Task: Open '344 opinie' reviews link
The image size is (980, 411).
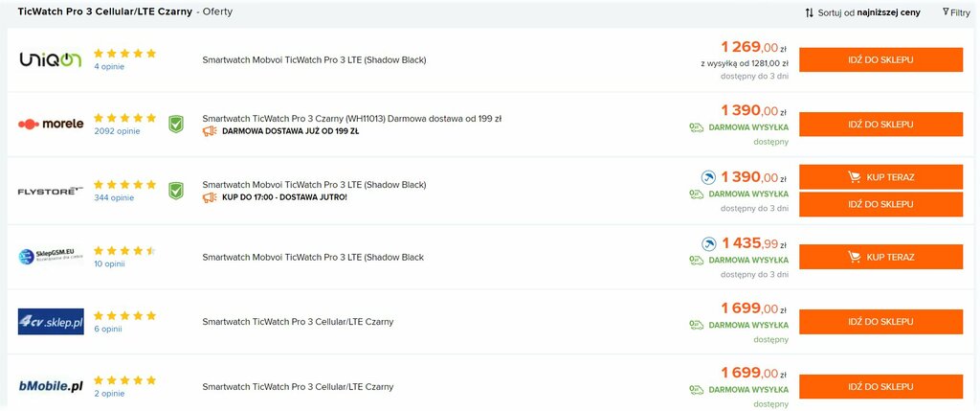Action: [115, 198]
